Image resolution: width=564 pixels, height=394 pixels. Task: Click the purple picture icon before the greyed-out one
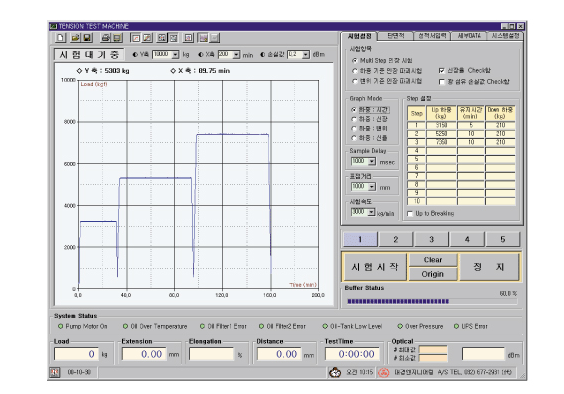click(x=204, y=37)
